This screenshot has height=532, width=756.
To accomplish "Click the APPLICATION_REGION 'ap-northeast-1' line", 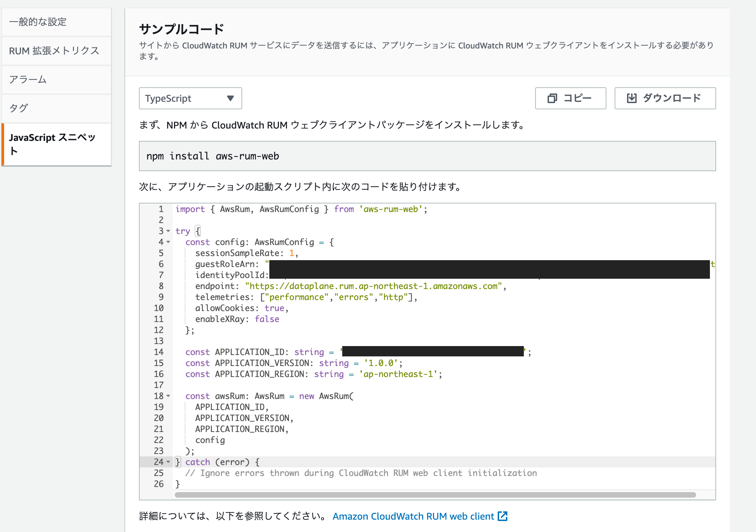I will coord(314,374).
